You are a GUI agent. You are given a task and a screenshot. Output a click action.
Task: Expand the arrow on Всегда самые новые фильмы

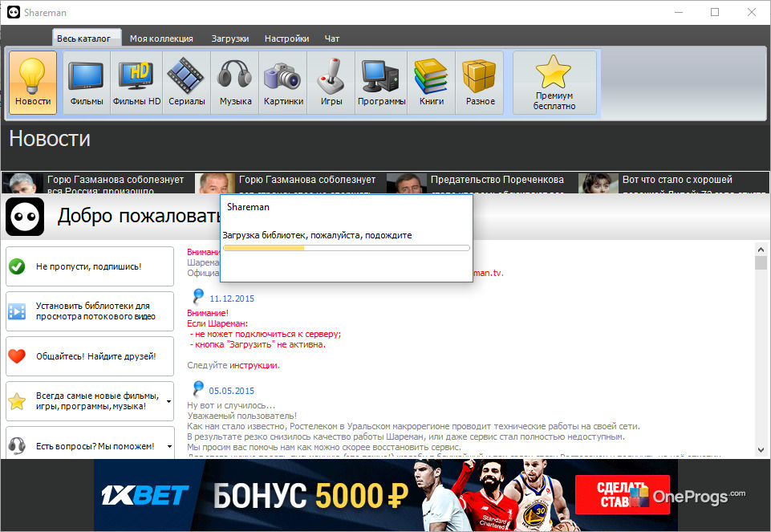pyautogui.click(x=168, y=402)
